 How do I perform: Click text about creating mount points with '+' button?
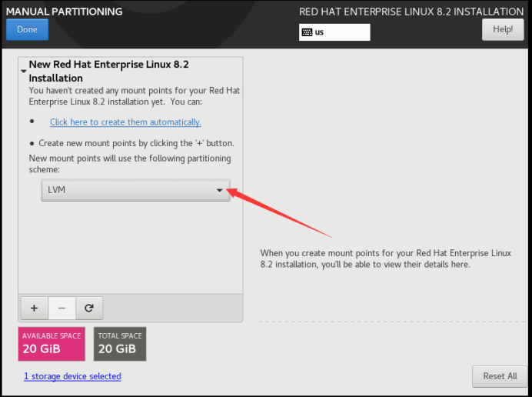coord(136,143)
